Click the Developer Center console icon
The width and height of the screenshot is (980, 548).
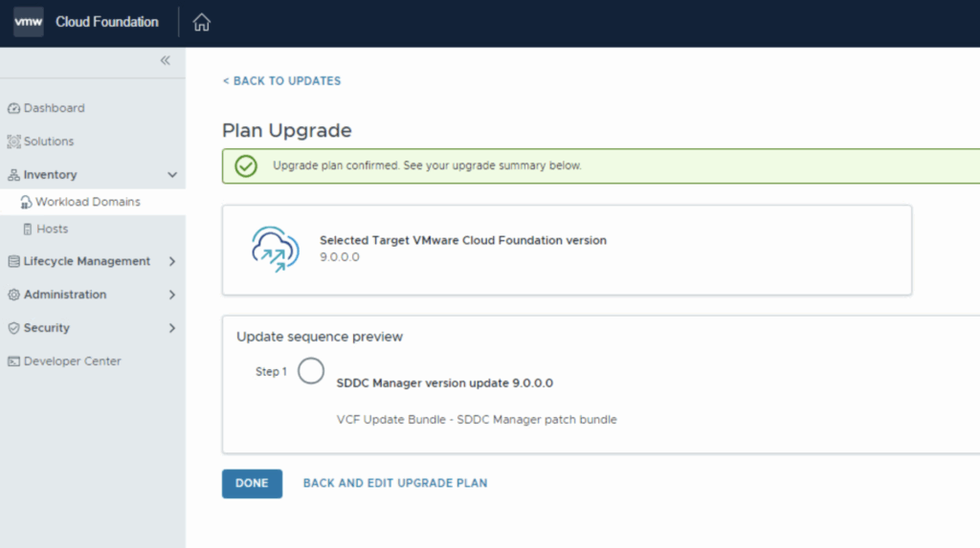coord(13,362)
